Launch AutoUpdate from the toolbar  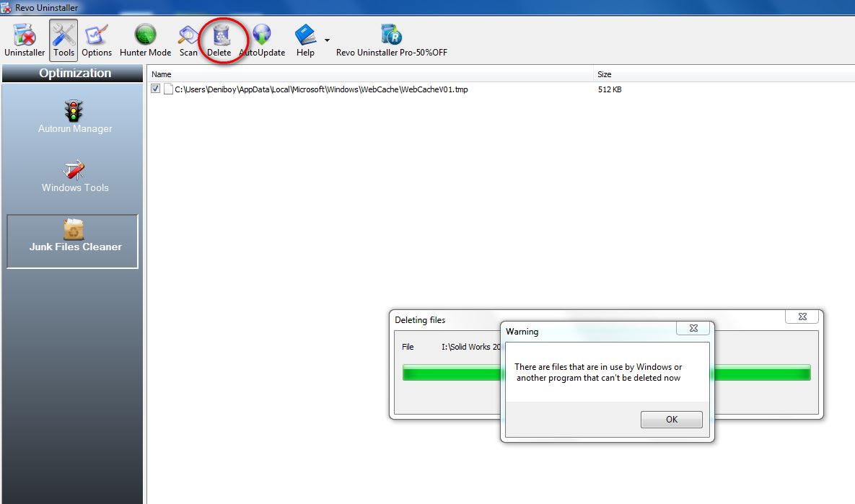click(262, 40)
